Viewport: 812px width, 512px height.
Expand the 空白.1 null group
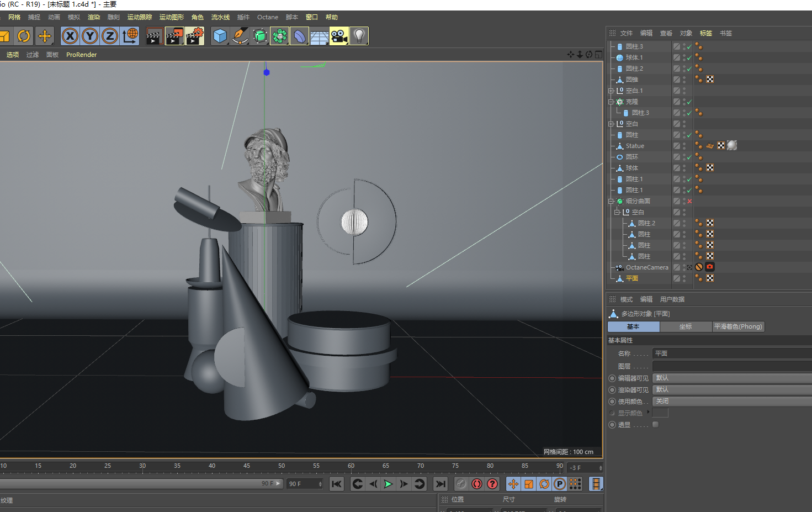coord(611,91)
